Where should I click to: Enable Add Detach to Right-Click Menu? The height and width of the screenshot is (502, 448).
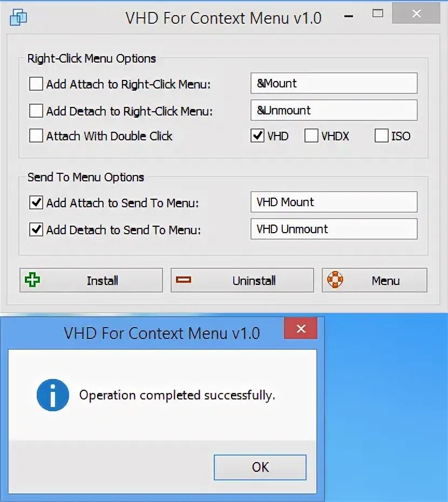36,111
